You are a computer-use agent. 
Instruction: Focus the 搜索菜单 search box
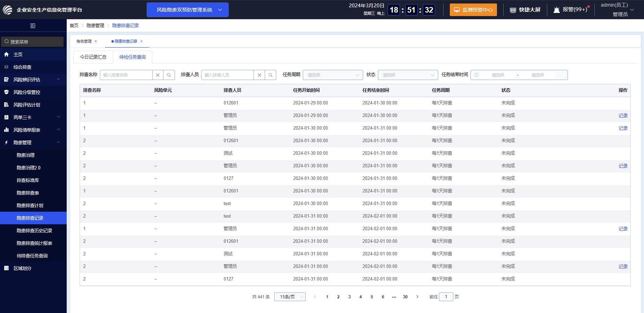(x=32, y=42)
